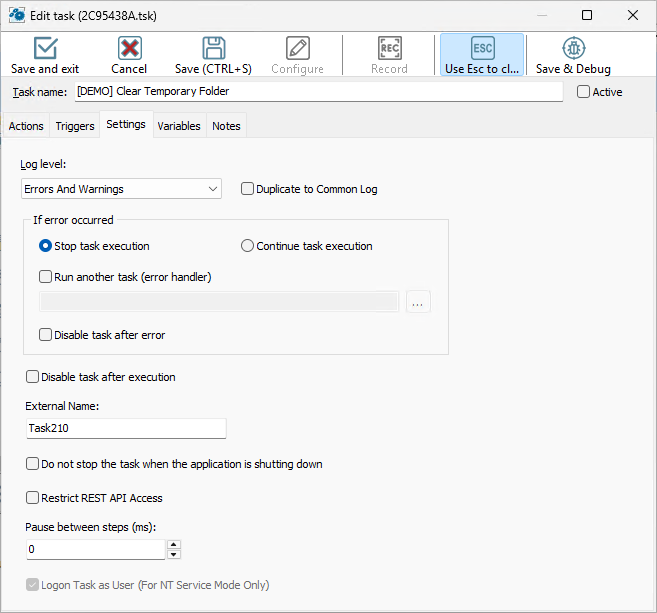Click the Record REC icon
This screenshot has width=657, height=613.
pos(390,48)
